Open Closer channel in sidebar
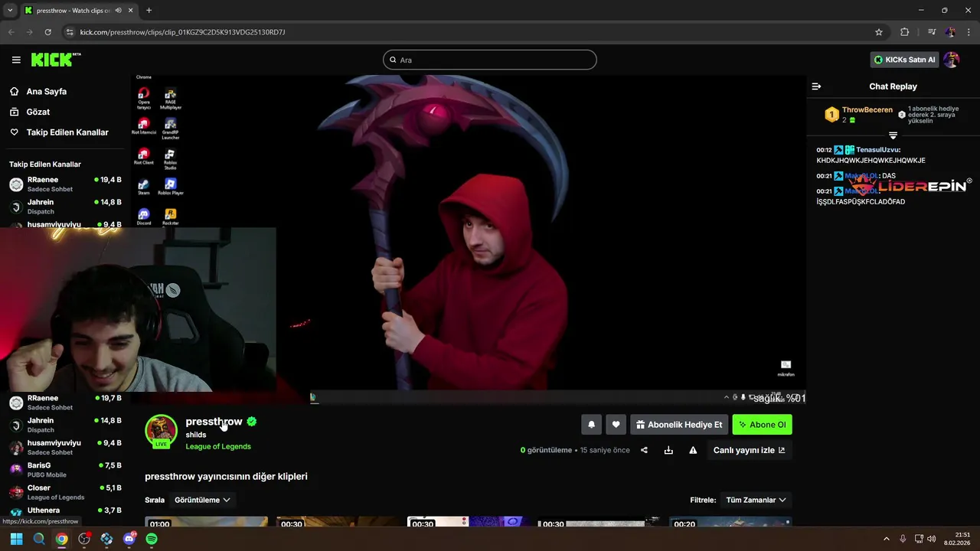980x551 pixels. tap(65, 492)
